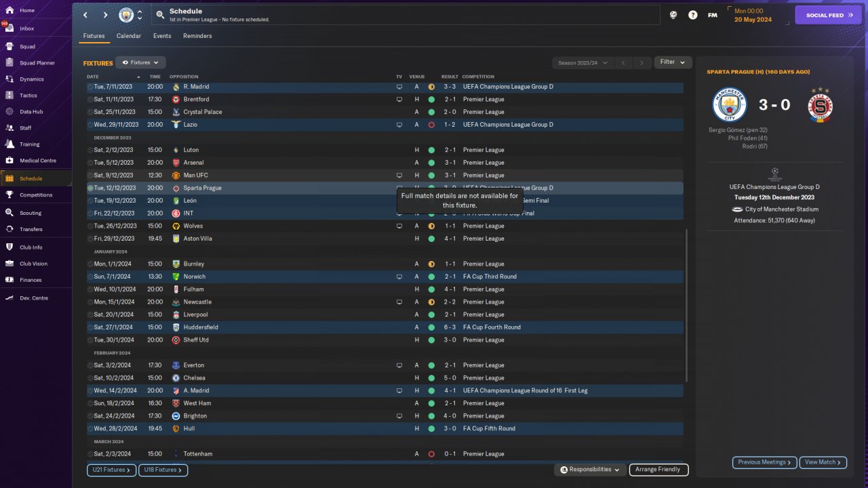Image resolution: width=868 pixels, height=488 pixels.
Task: Open the Filter dropdown
Action: coord(673,62)
